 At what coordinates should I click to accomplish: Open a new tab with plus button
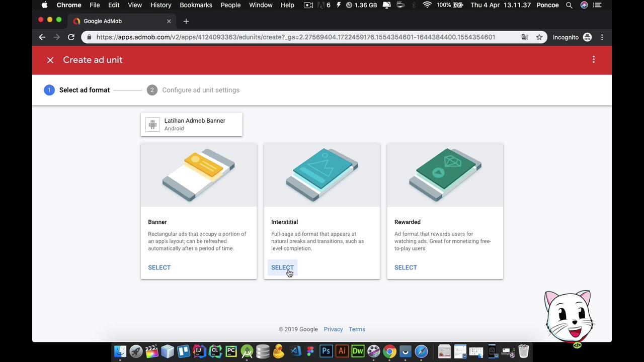[x=186, y=21]
